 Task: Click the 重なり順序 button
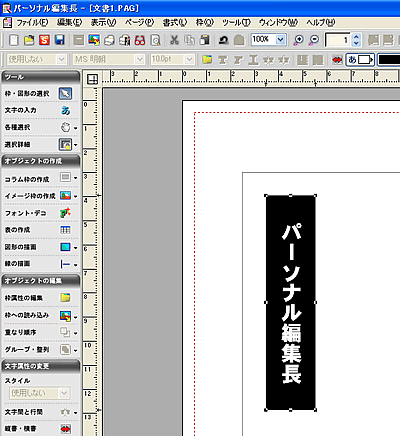[65, 332]
